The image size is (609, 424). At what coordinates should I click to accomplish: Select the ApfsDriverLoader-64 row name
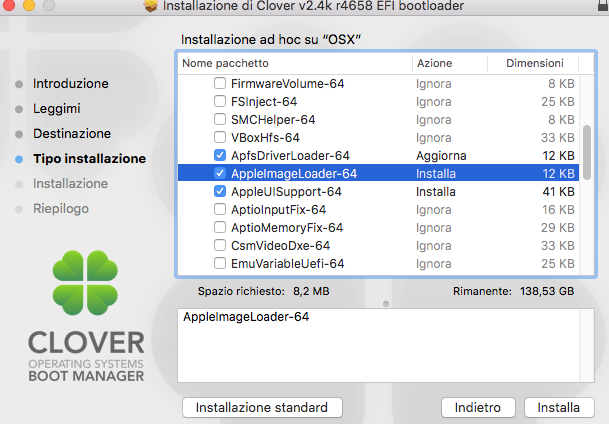290,156
